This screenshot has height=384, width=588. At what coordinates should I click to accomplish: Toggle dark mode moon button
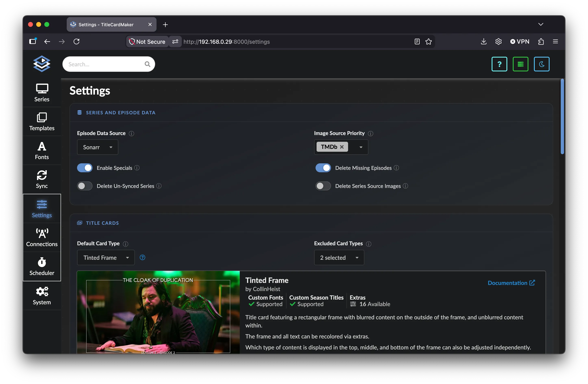point(542,64)
